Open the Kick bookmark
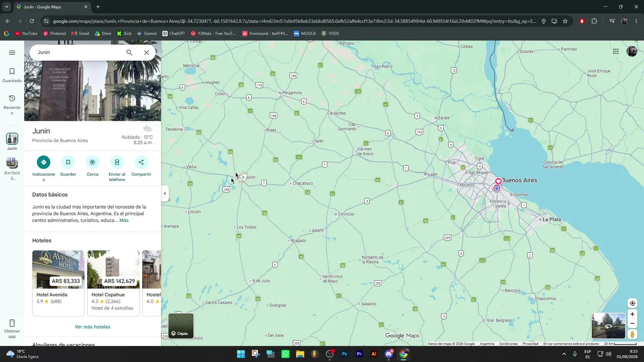Image resolution: width=644 pixels, height=362 pixels. click(x=124, y=34)
